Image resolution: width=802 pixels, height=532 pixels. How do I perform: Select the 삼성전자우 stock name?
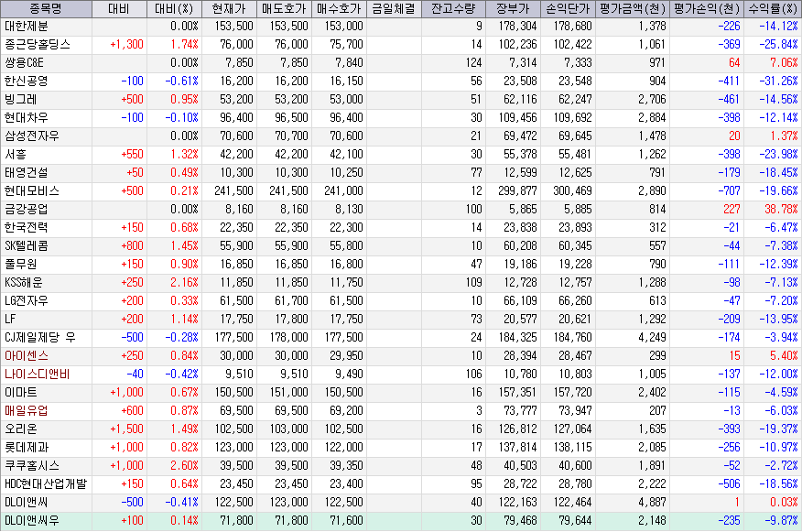32,136
